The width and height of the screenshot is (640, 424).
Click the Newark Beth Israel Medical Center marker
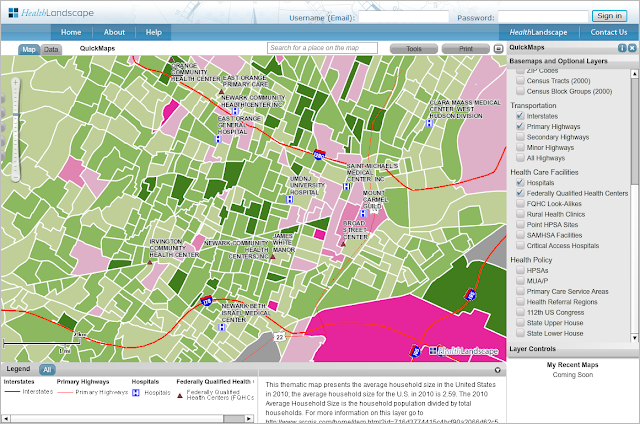coord(222,327)
